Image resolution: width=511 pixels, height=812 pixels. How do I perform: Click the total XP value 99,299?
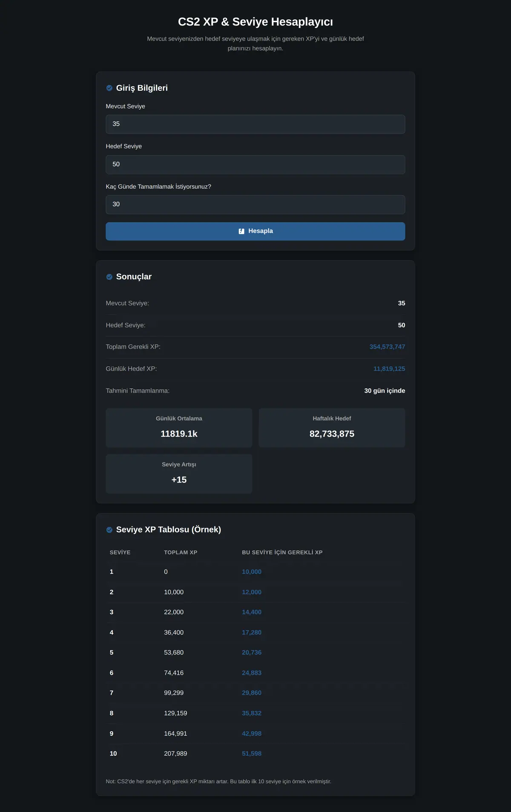tap(174, 693)
